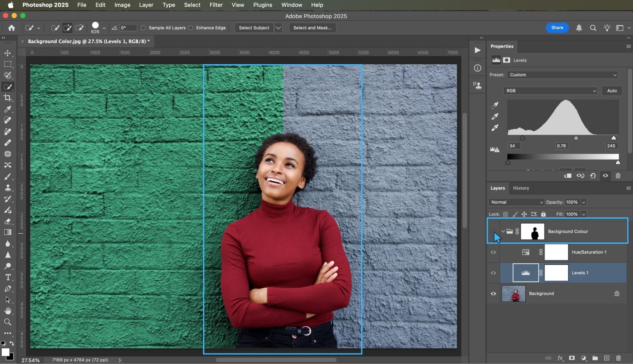The image size is (633, 364).
Task: Toggle visibility of Hue/Saturation 1 layer
Action: 493,252
